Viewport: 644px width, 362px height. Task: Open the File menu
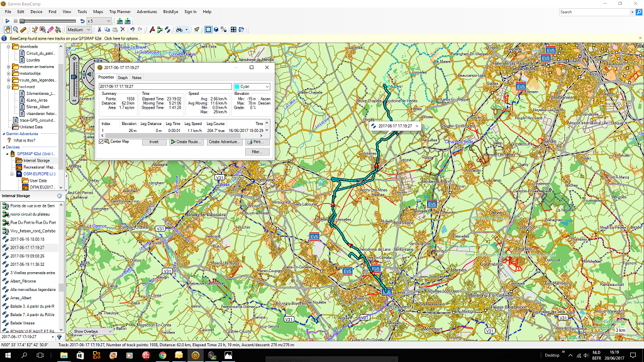point(8,12)
